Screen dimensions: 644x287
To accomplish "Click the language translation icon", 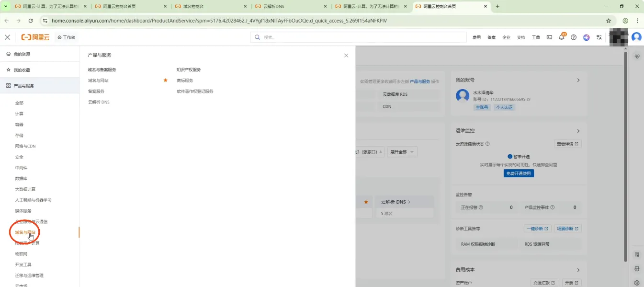I will [x=599, y=37].
